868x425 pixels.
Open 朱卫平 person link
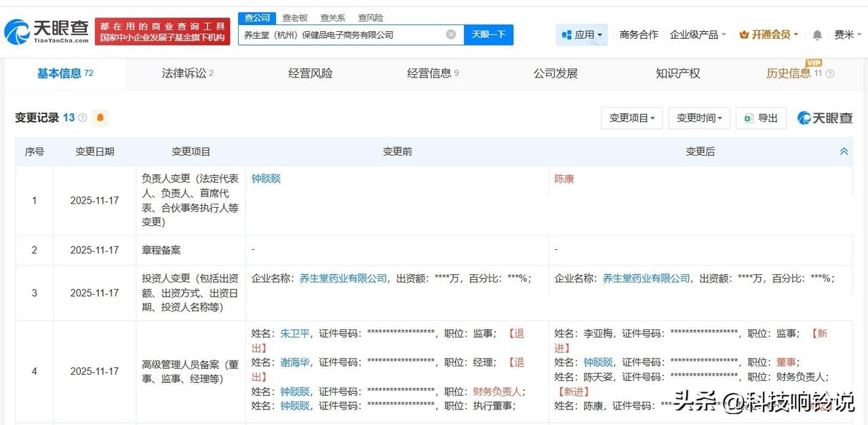pyautogui.click(x=295, y=334)
